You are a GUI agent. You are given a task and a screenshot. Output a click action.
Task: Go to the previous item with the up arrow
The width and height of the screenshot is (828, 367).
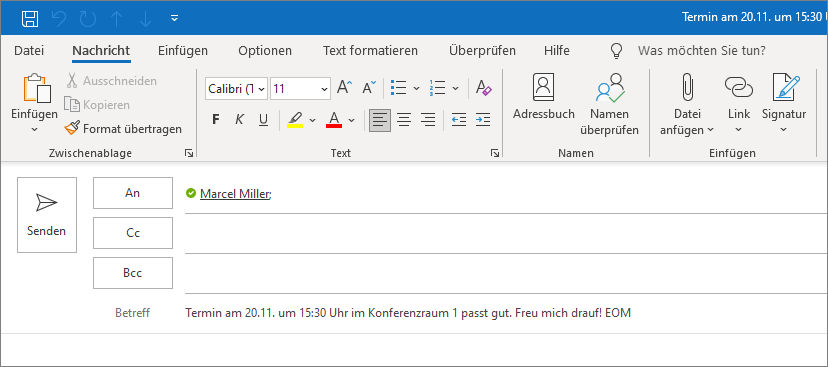[117, 19]
